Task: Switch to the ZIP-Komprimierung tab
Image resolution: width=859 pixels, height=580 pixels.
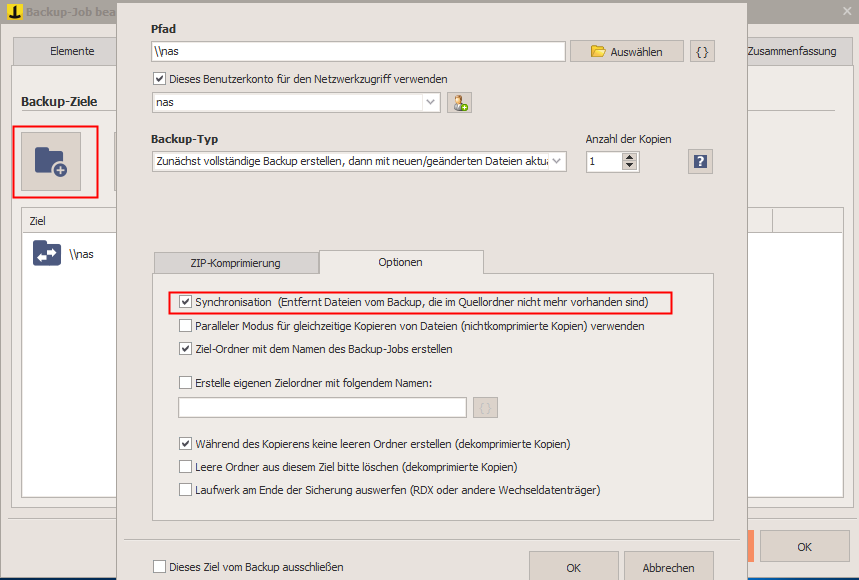Action: tap(236, 263)
